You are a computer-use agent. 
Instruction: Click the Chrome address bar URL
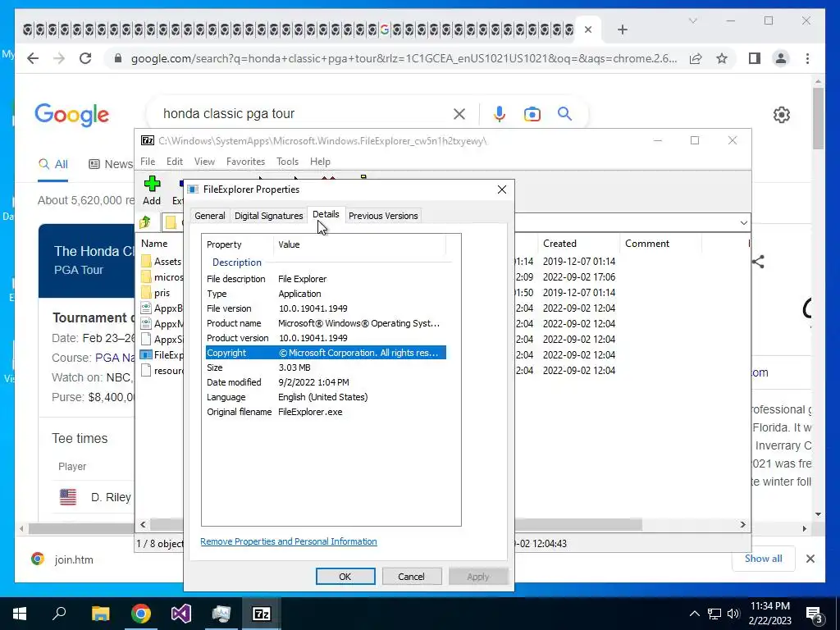click(x=404, y=58)
